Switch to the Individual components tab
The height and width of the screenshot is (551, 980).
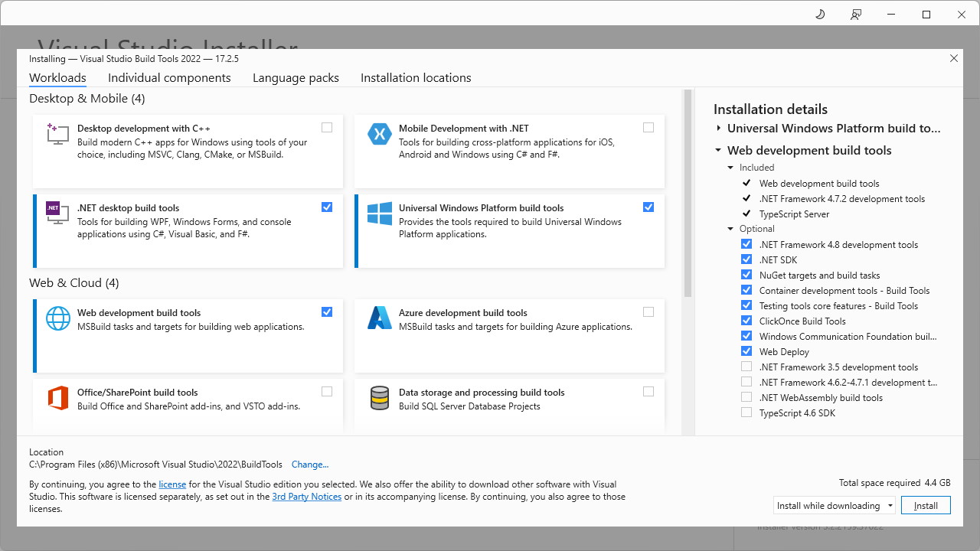169,78
